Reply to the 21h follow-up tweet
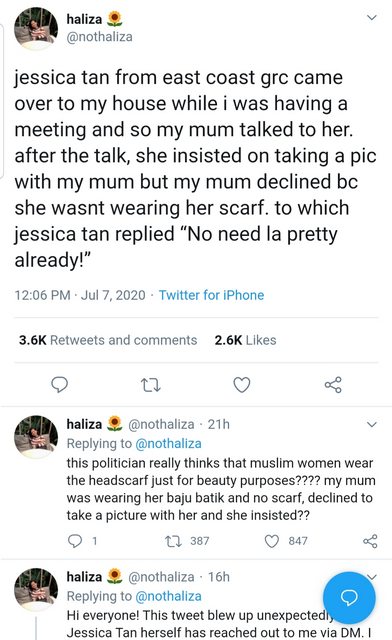392x640 pixels. click(x=75, y=541)
